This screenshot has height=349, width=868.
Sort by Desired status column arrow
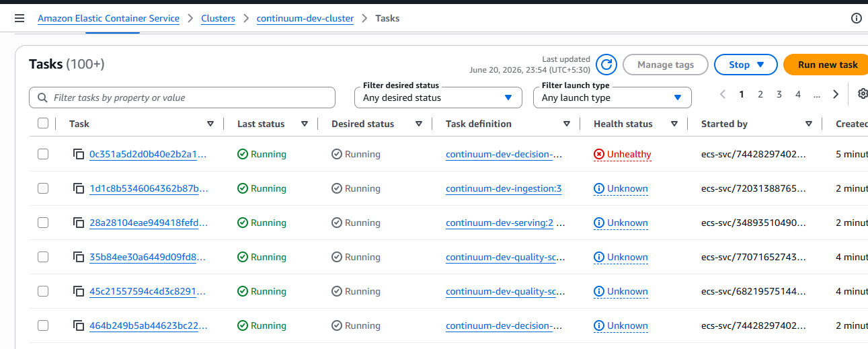point(419,124)
